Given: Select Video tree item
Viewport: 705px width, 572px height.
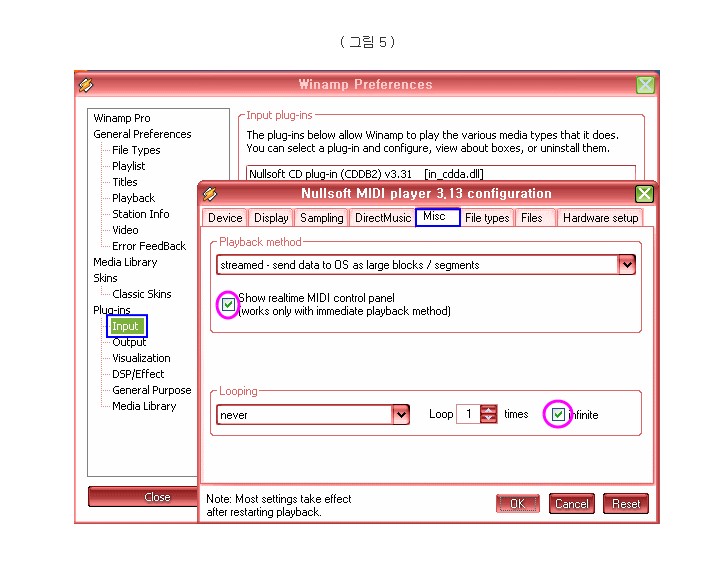Looking at the screenshot, I should click(125, 230).
